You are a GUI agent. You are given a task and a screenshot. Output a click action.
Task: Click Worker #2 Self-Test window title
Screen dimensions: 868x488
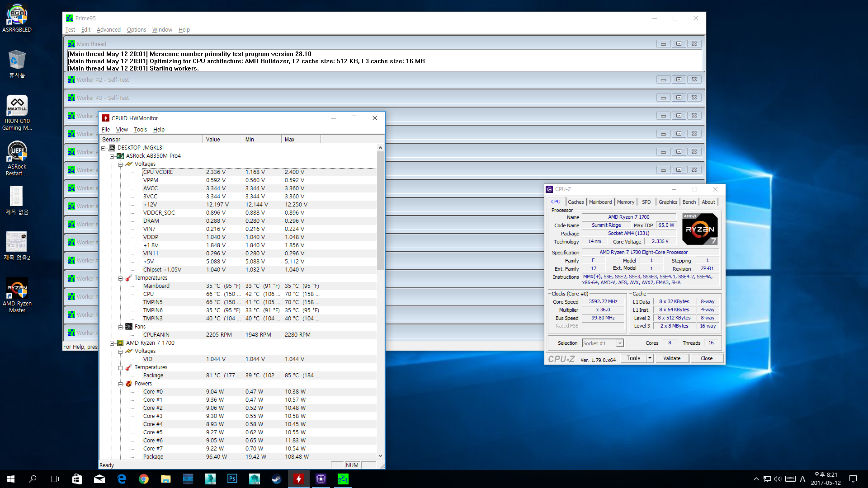pyautogui.click(x=103, y=80)
